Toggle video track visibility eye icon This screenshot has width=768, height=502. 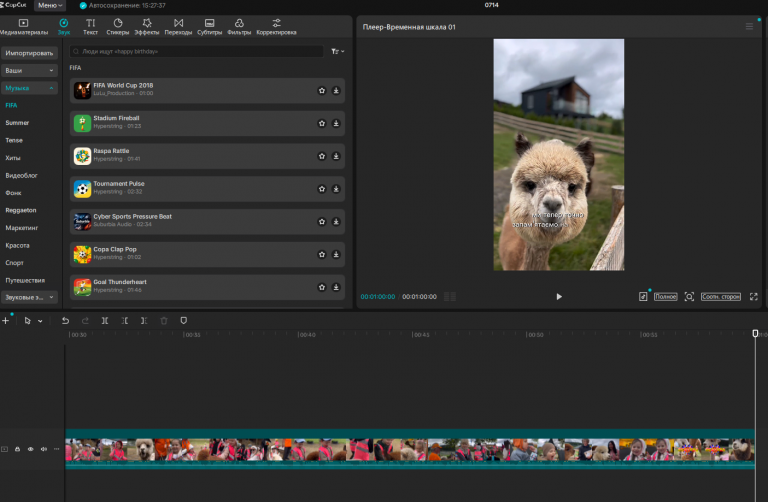(x=30, y=449)
